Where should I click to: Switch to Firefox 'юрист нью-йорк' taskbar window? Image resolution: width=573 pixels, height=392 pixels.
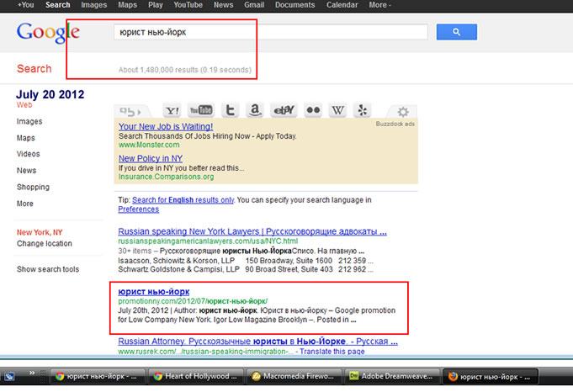coord(490,376)
